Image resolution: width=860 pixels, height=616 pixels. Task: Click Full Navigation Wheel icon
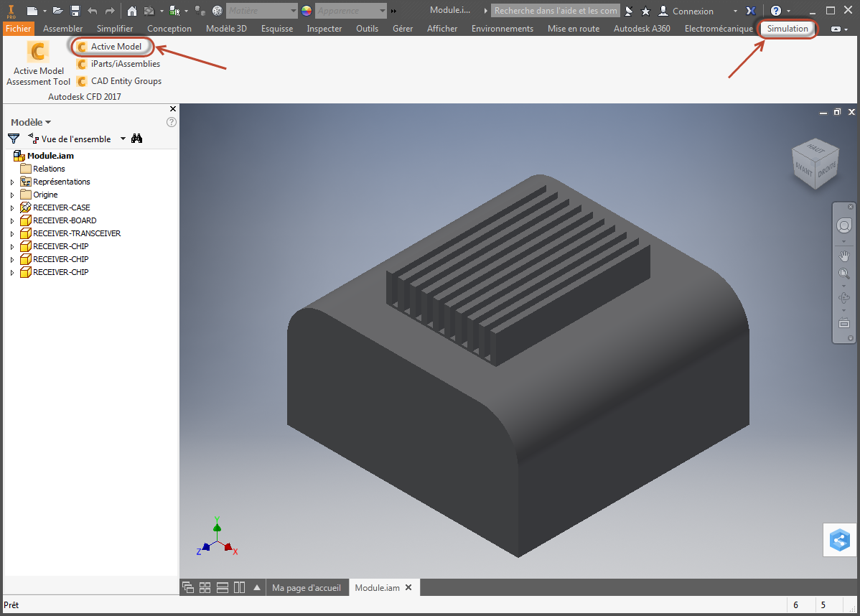pyautogui.click(x=843, y=225)
